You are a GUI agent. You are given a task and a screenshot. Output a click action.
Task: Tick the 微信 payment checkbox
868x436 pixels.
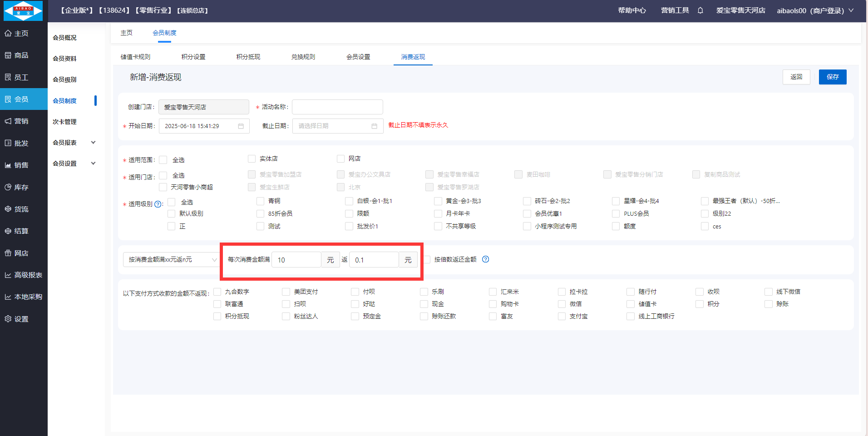click(562, 304)
